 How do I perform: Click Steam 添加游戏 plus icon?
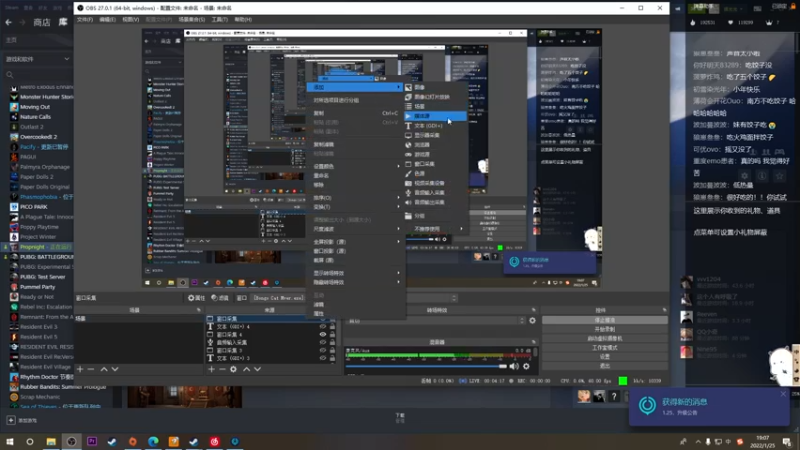[x=11, y=420]
